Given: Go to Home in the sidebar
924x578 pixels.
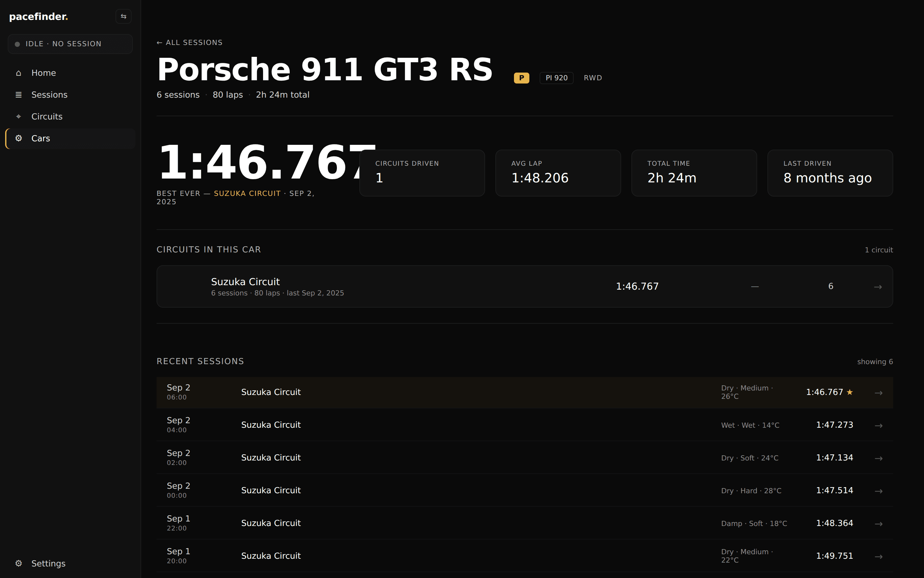Looking at the screenshot, I should pos(70,73).
